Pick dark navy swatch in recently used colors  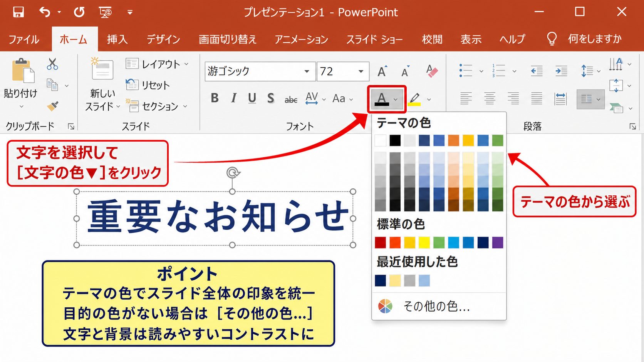click(380, 280)
